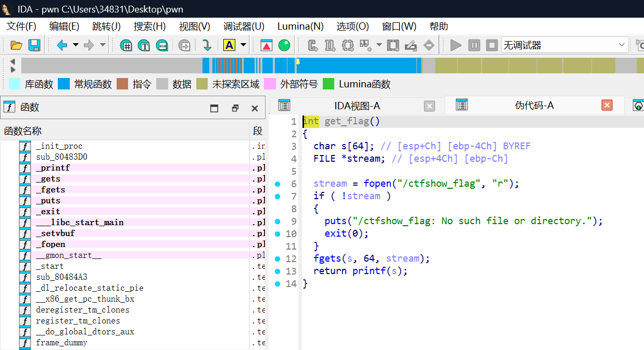
Task: Click the dashed-square plus icon
Action: point(348,45)
